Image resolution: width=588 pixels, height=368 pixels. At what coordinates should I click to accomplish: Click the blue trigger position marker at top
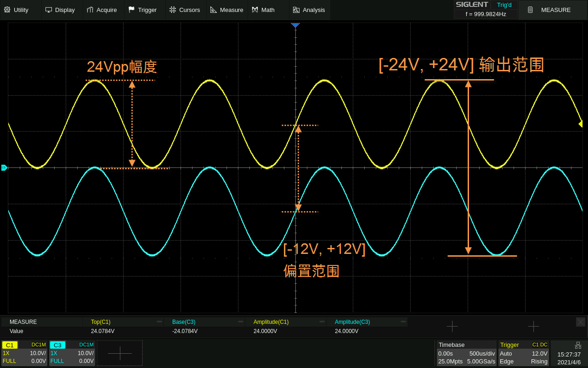295,25
